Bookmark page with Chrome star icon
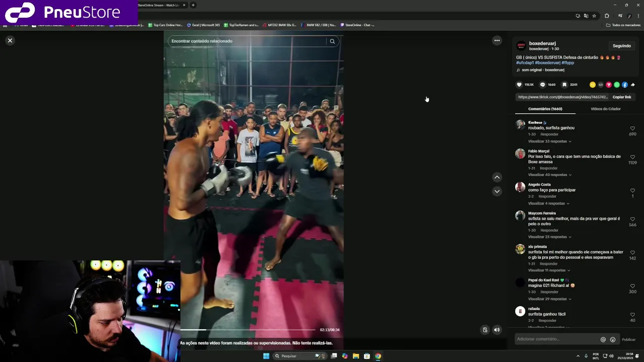644x362 pixels. [594, 16]
